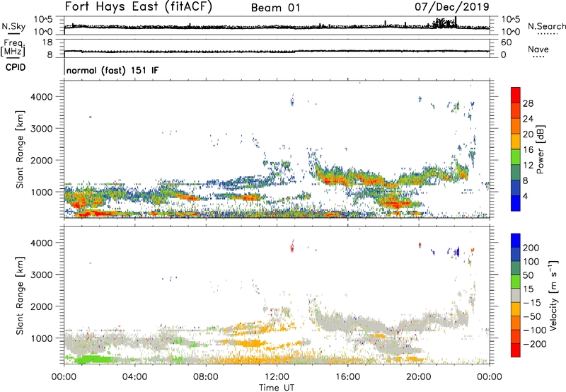The image size is (566, 392).
Task: Click 'normal (fast) 151 IF' text
Action: (x=112, y=70)
